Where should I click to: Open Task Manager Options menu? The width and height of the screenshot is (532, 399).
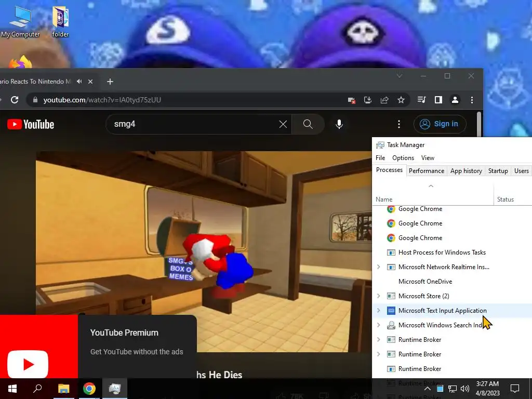pyautogui.click(x=403, y=158)
